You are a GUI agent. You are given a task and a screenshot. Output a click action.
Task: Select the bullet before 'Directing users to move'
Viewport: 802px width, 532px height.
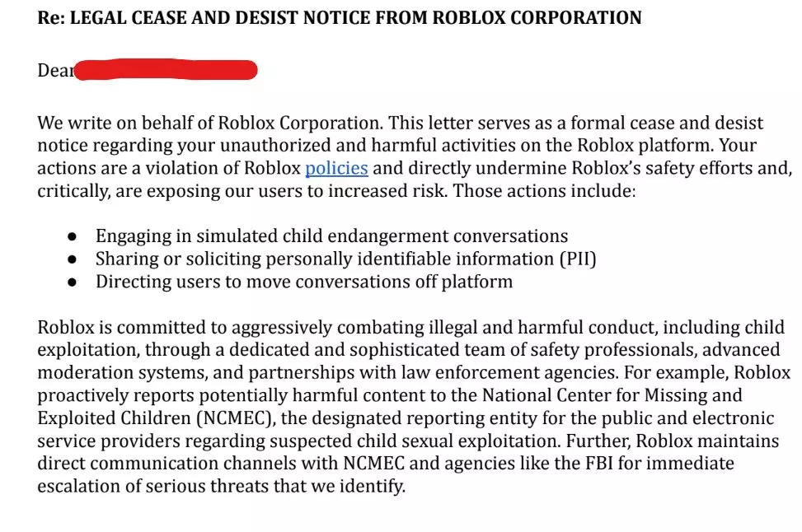click(72, 282)
